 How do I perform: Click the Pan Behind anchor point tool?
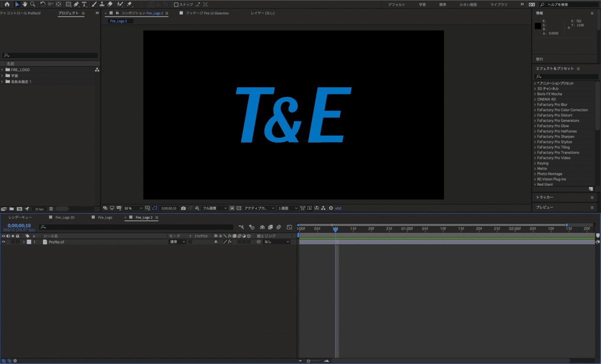(58, 4)
